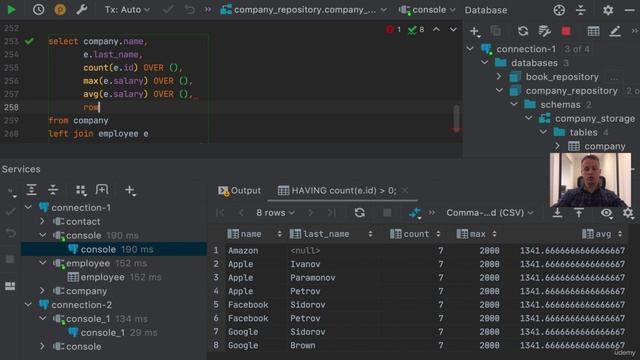Select employee 152 ms table result row
Viewport: 640px width, 360px height.
114,277
